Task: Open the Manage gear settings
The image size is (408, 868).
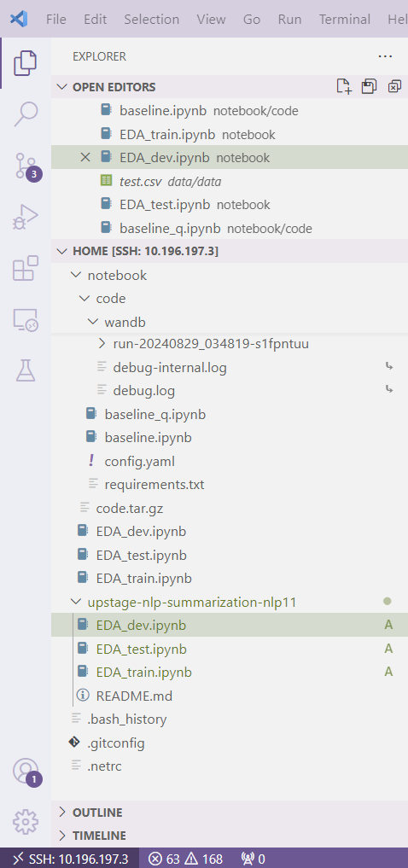Action: tap(26, 822)
